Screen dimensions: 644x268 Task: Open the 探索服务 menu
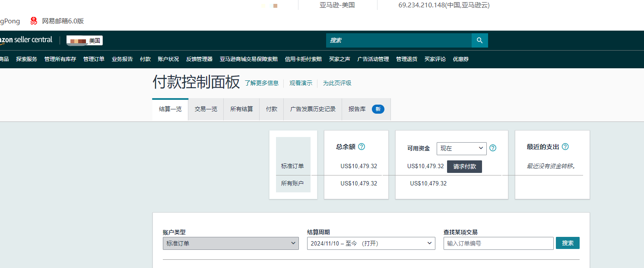(27, 59)
